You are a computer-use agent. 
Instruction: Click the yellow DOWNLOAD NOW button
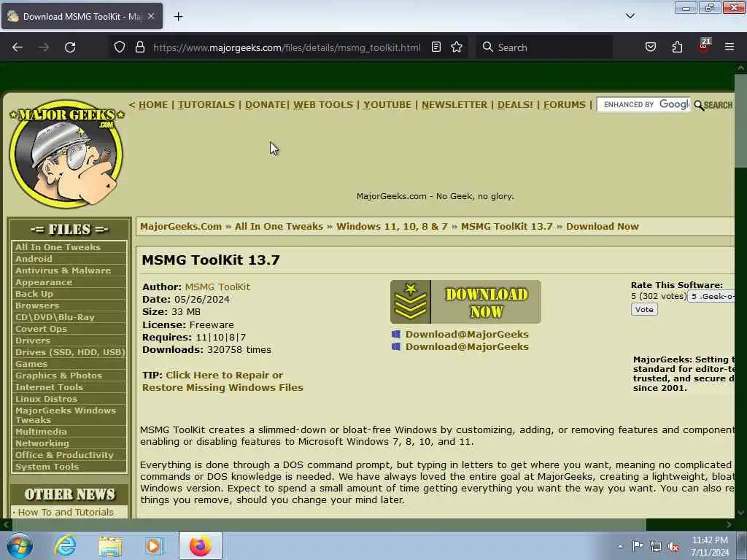pyautogui.click(x=465, y=302)
